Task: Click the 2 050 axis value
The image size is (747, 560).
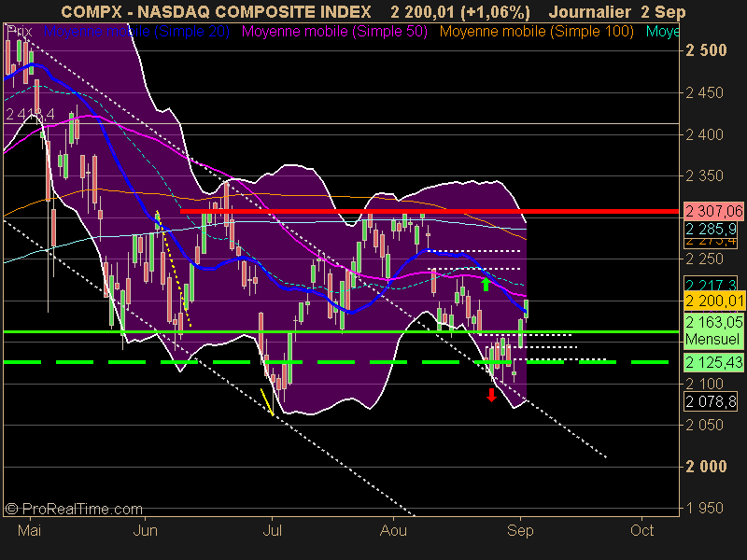Action: click(x=705, y=425)
